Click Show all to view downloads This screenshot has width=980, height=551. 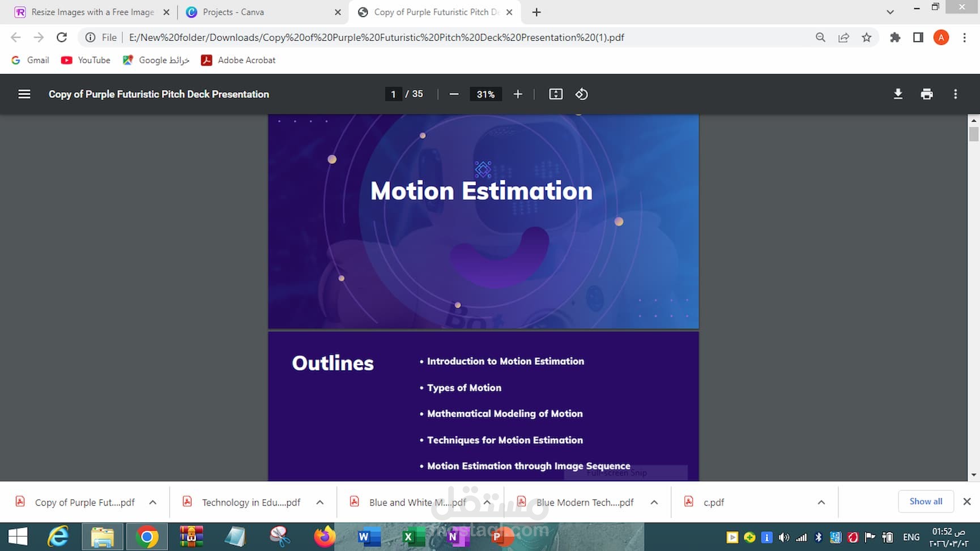click(x=926, y=501)
